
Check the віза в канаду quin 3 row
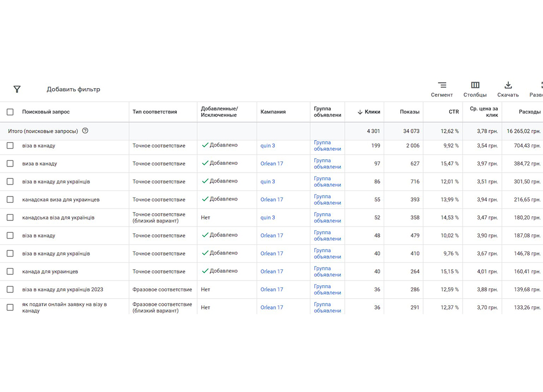pyautogui.click(x=10, y=145)
